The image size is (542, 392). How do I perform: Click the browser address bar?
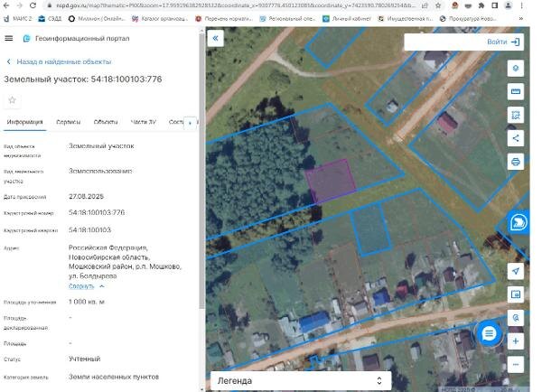pyautogui.click(x=235, y=5)
